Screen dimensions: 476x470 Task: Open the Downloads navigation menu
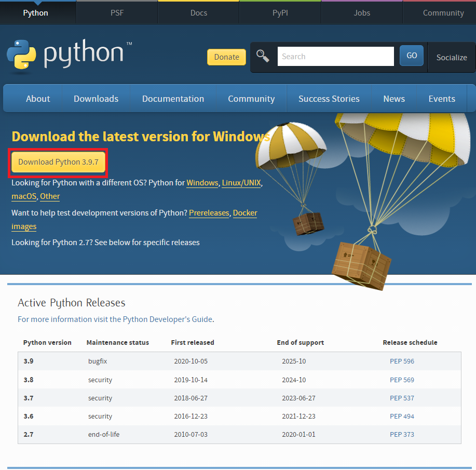click(x=96, y=99)
